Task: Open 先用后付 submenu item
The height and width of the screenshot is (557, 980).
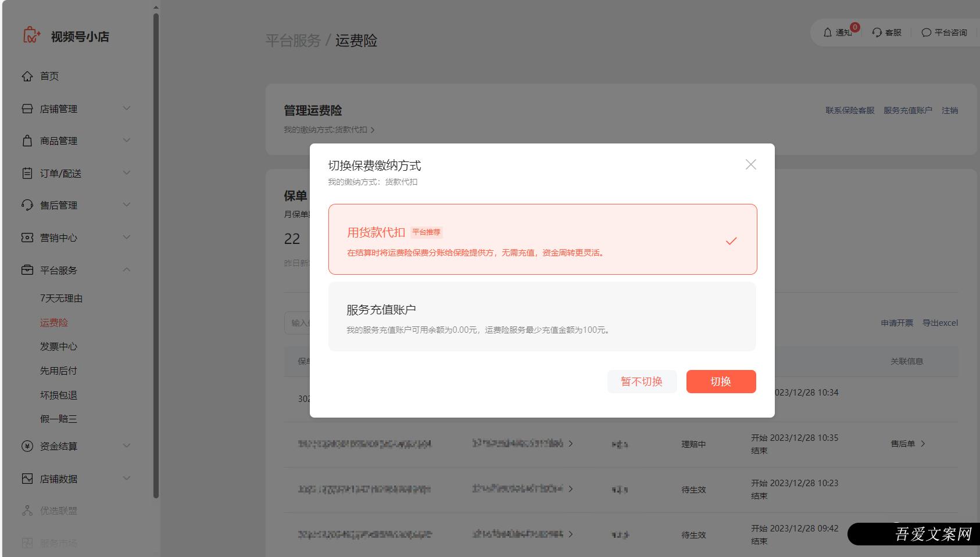Action: (58, 371)
